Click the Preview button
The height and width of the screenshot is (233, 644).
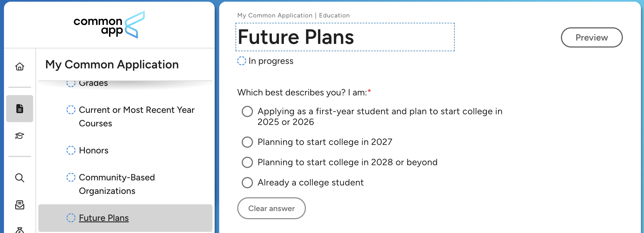(592, 37)
